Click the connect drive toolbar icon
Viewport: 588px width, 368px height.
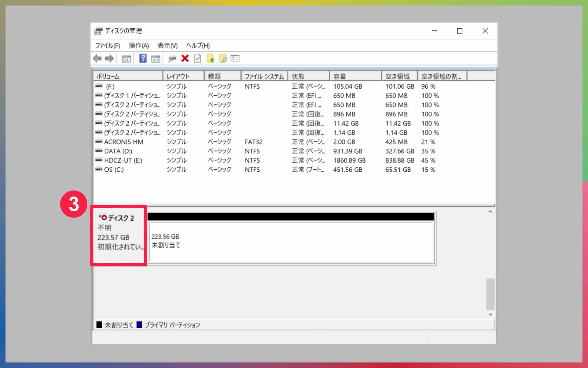(172, 58)
